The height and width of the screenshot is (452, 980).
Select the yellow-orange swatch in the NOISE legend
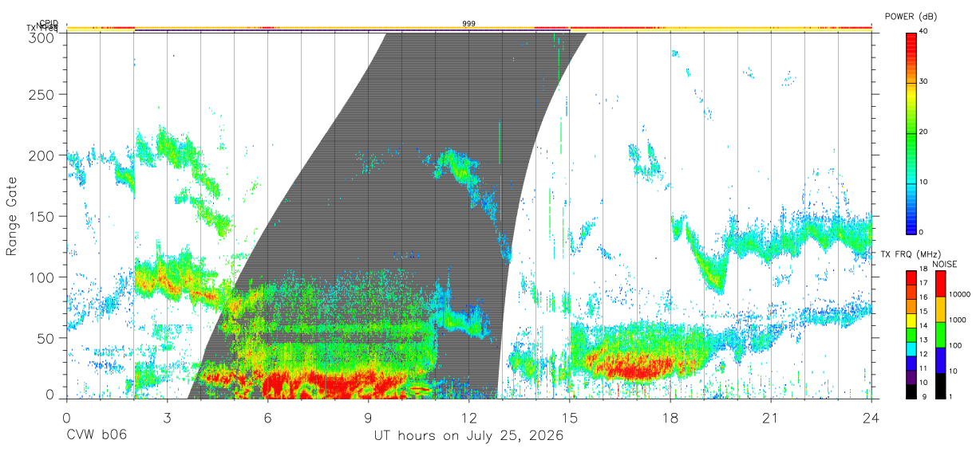(x=940, y=309)
